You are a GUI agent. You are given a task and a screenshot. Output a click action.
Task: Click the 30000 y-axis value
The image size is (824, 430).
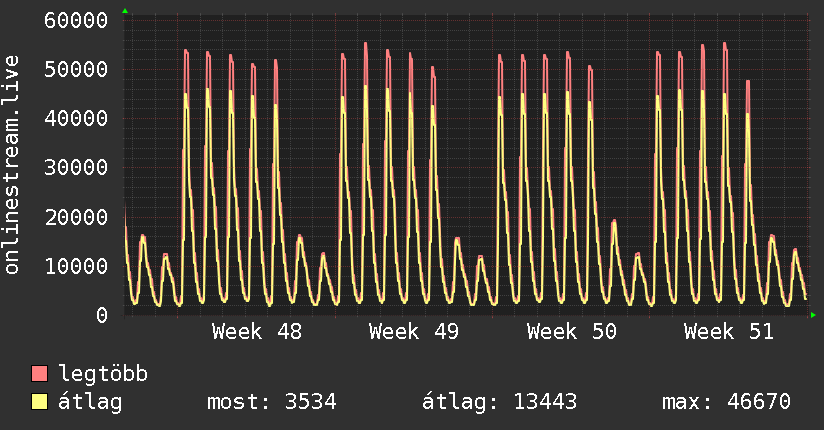coord(76,168)
